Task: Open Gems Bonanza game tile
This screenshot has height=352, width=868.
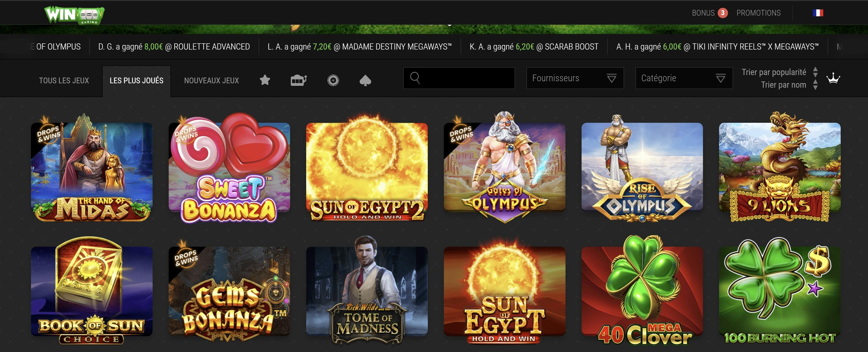Action: 229,291
